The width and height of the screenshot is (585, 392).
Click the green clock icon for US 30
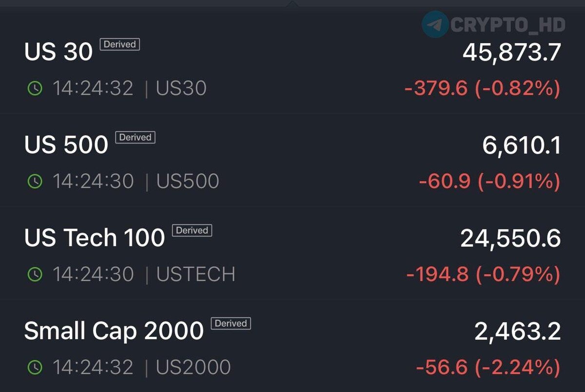tap(35, 89)
